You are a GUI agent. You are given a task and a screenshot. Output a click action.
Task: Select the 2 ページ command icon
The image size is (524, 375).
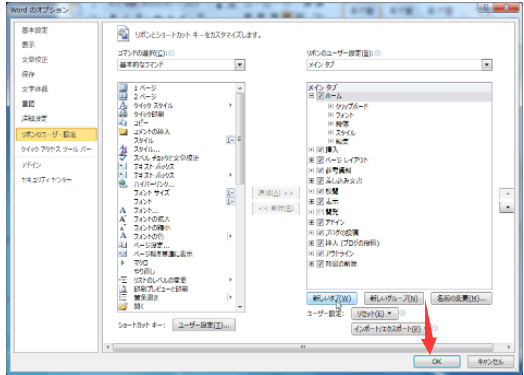[123, 97]
